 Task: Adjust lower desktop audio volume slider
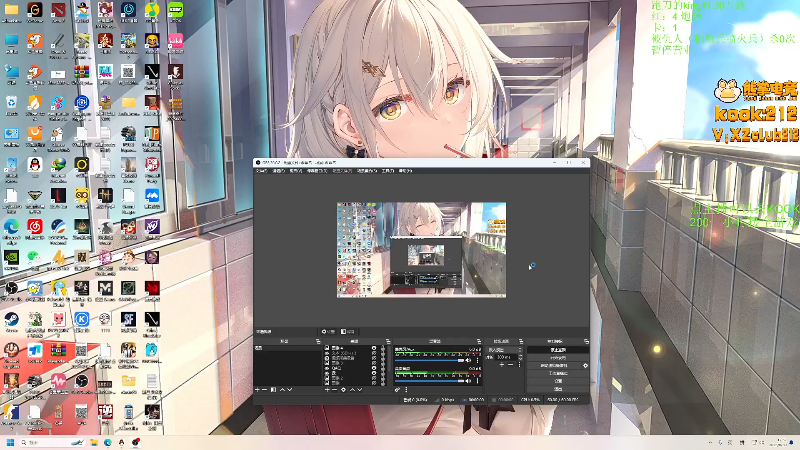[430, 381]
